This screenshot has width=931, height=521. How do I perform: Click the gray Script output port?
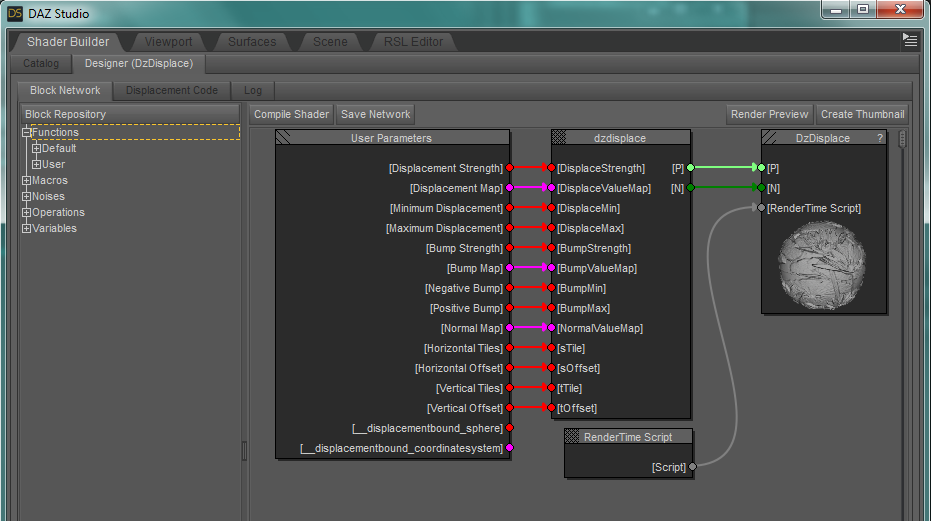[x=692, y=467]
